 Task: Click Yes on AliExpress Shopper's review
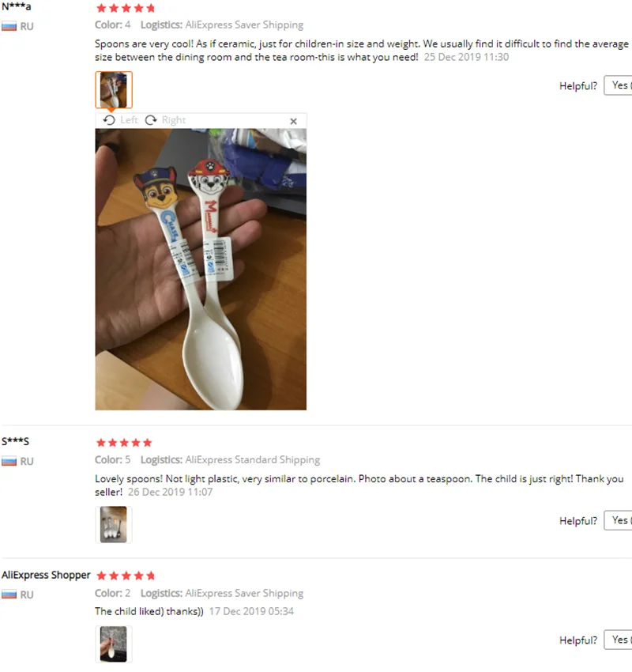618,640
